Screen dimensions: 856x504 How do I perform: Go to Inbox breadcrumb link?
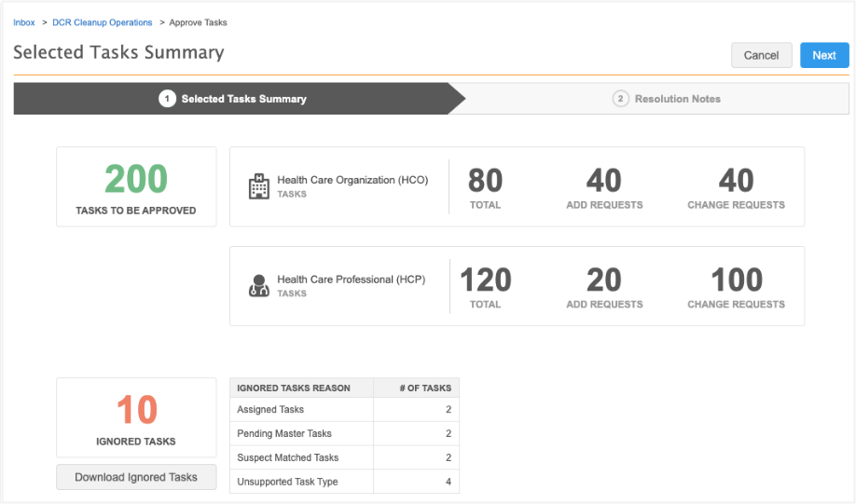tap(24, 22)
